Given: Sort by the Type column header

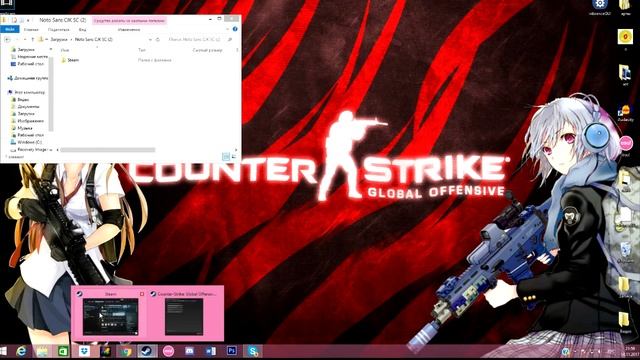Looking at the screenshot, I should [142, 50].
